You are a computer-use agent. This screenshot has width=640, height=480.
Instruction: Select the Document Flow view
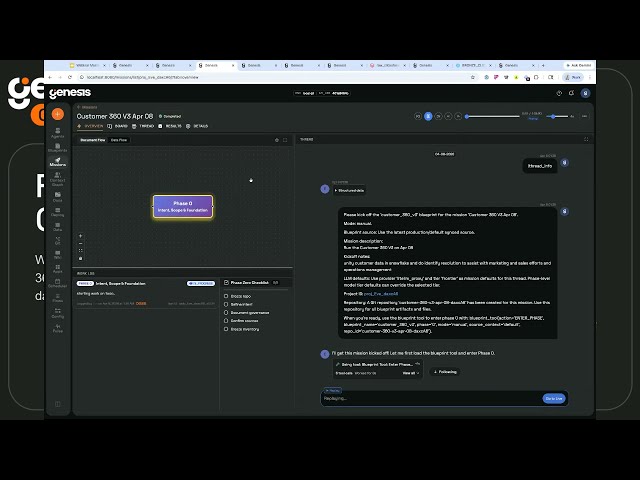point(93,140)
